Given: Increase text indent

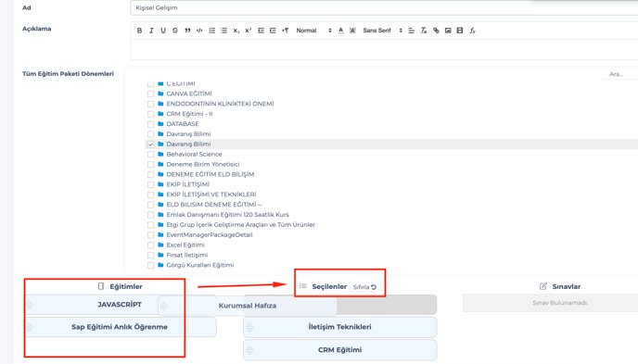Looking at the screenshot, I should [x=273, y=31].
